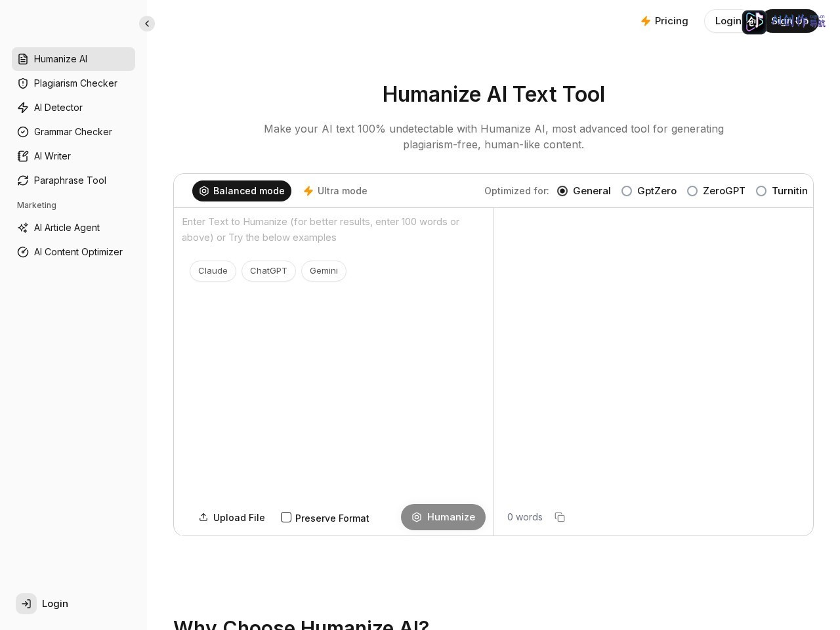
Task: Open AI Writer in the sidebar
Action: (73, 156)
